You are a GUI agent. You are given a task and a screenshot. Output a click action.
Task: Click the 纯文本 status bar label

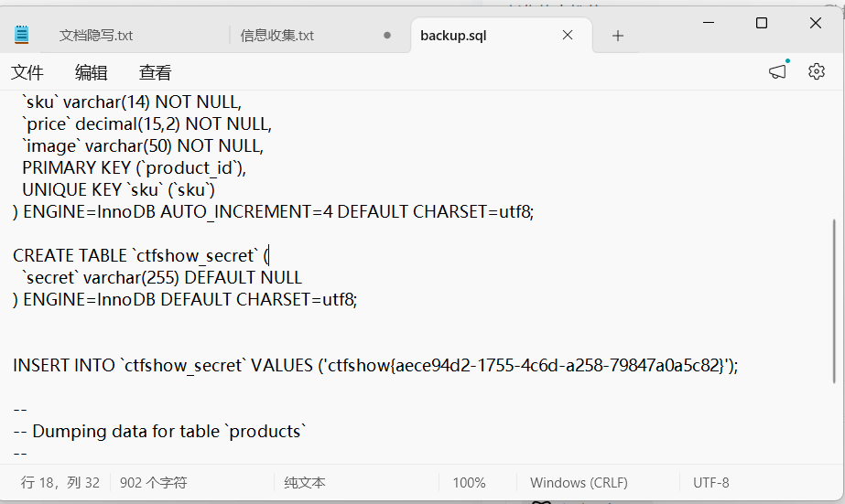305,482
